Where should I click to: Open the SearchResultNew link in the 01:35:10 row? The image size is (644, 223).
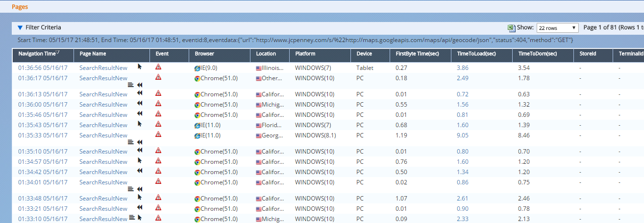pos(103,152)
